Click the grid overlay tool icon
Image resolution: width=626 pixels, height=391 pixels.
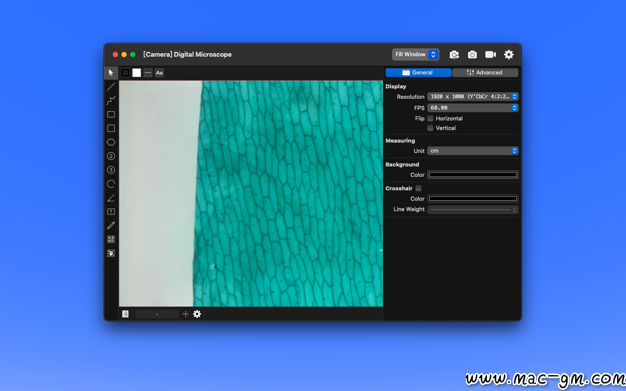pyautogui.click(x=111, y=239)
